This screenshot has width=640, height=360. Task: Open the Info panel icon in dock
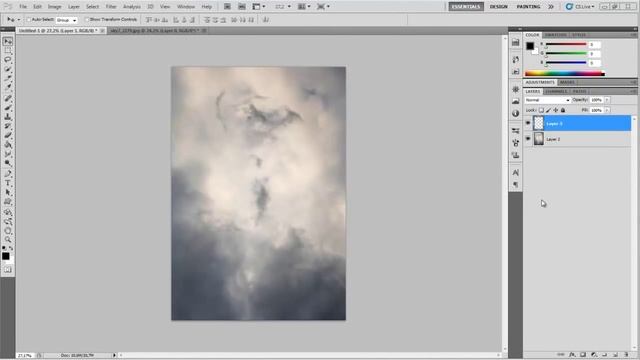pos(516,113)
